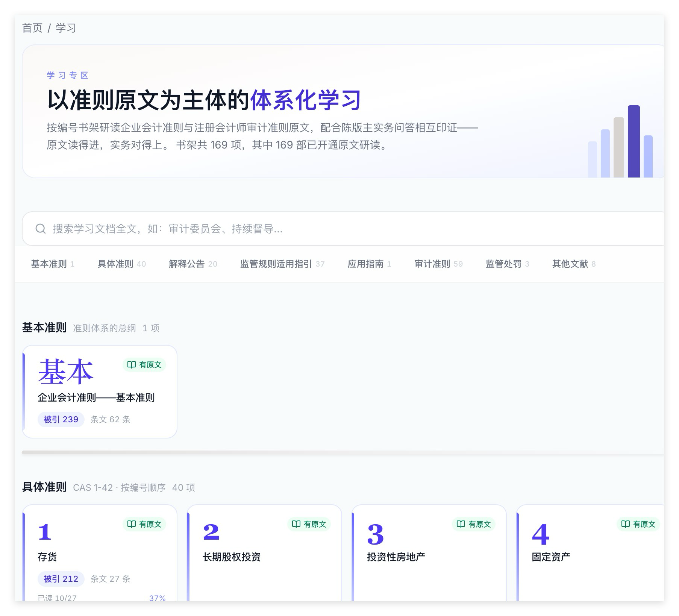Select the 应用指南 tab
679x616 pixels.
point(369,264)
